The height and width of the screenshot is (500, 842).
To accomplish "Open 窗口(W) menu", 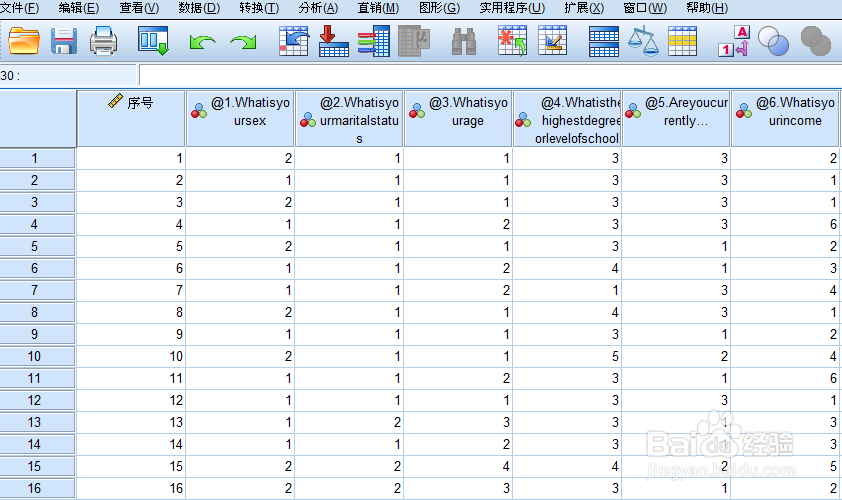I will [x=645, y=8].
